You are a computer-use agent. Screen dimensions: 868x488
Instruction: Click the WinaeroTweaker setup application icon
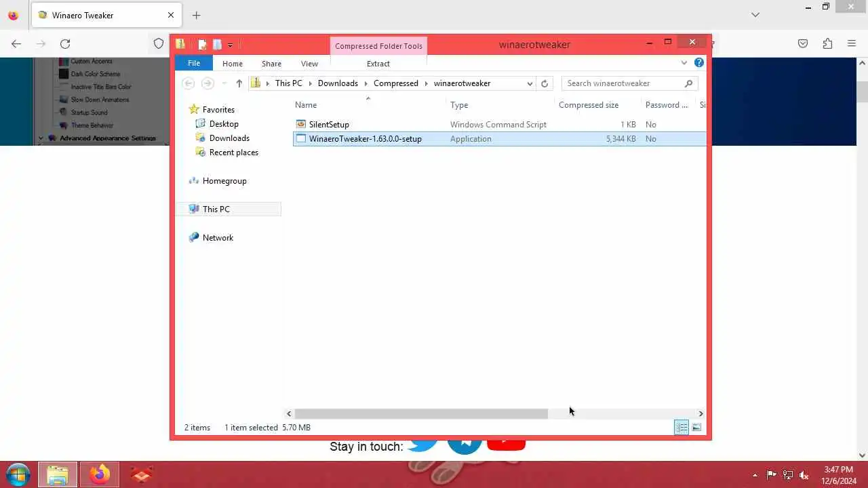point(301,139)
